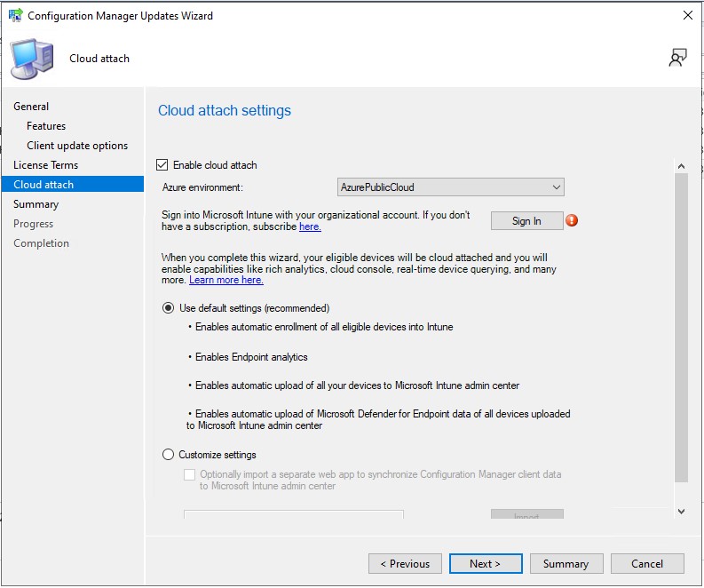Uncheck Enable cloud attach checkbox
Screen dimensions: 704x588
[x=162, y=165]
